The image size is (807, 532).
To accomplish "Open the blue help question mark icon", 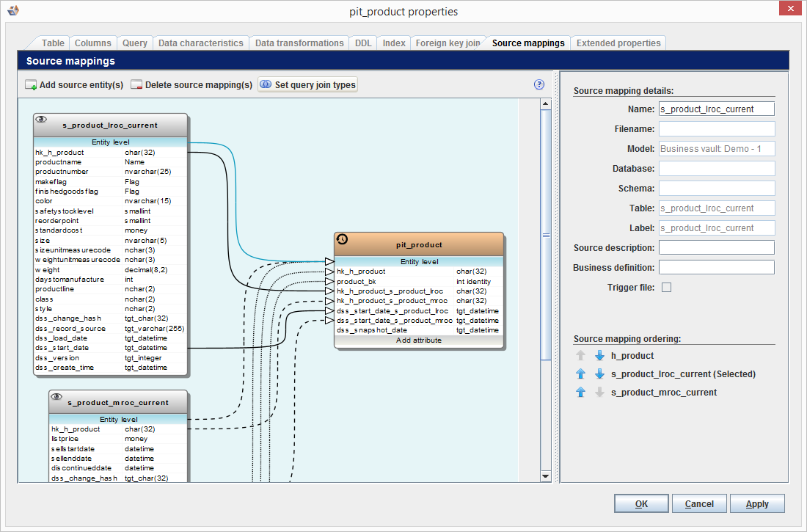I will [539, 84].
